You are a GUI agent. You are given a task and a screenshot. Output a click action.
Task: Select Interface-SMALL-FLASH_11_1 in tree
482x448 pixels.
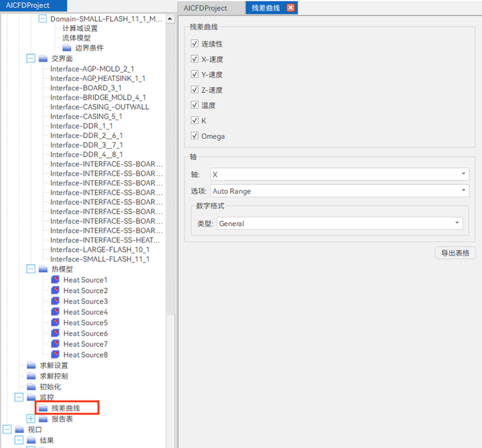(x=100, y=259)
